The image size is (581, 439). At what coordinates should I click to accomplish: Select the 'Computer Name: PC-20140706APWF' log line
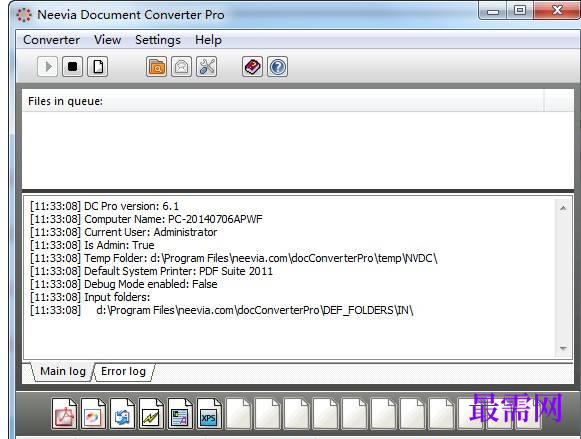[x=146, y=219]
